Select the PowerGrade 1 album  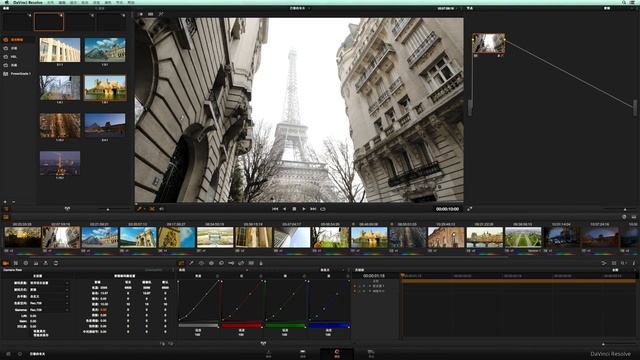(17, 73)
